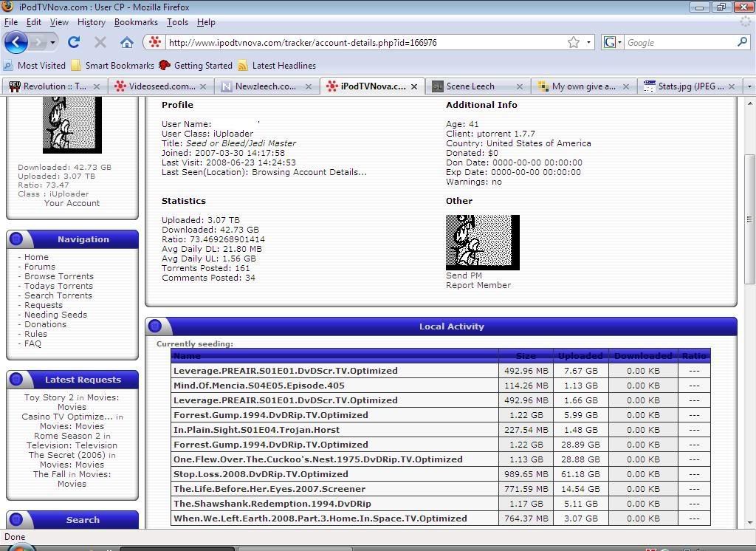Open the Donations link
This screenshot has height=551, width=756.
click(x=45, y=325)
